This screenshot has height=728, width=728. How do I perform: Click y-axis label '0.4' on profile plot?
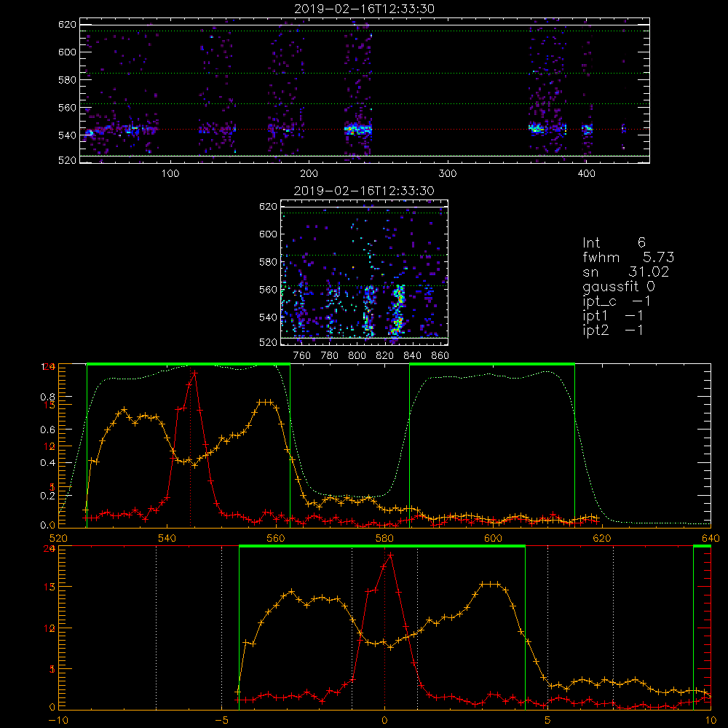pyautogui.click(x=48, y=463)
